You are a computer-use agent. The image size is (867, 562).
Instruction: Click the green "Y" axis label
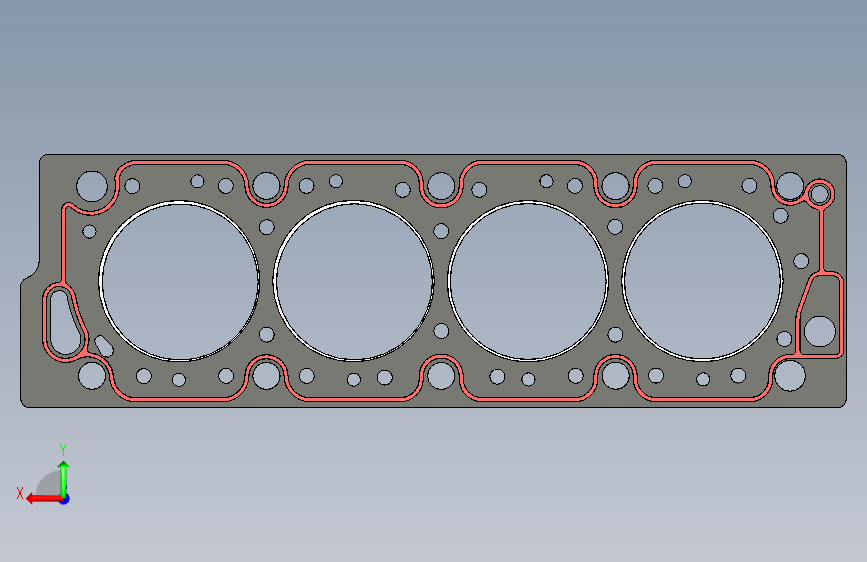pos(63,450)
